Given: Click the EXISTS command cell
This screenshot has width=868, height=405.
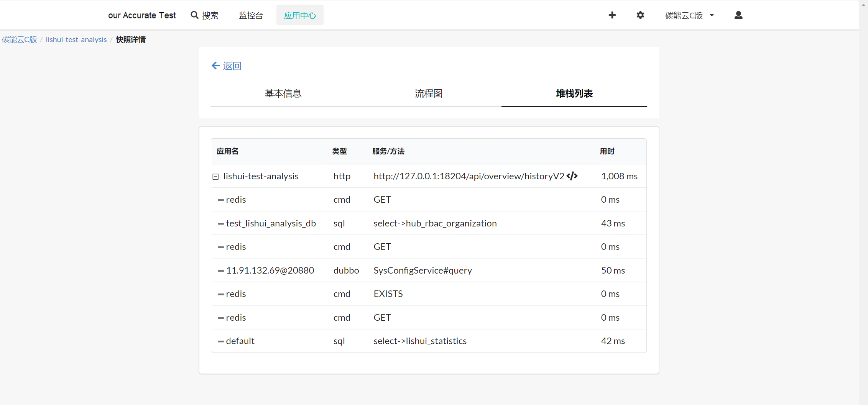Looking at the screenshot, I should pyautogui.click(x=388, y=294).
